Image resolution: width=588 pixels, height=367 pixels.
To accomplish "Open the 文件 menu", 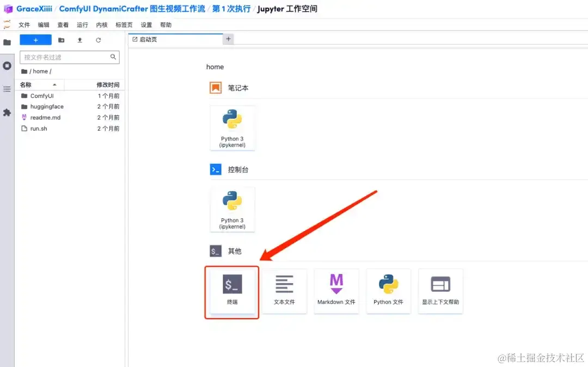I will (24, 25).
